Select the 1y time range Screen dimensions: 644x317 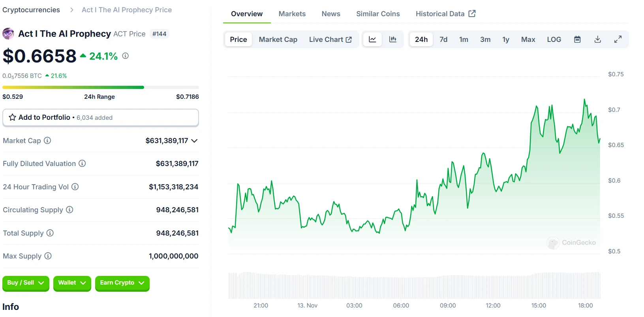[x=506, y=40]
